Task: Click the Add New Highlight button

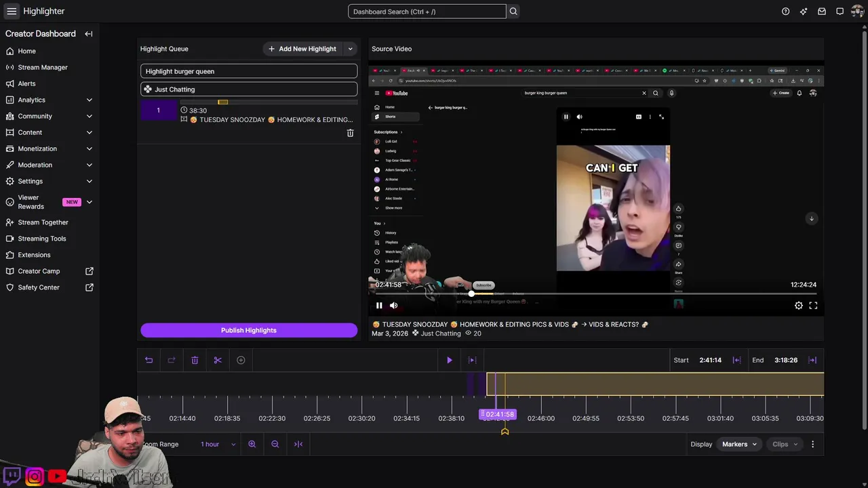Action: coord(302,49)
